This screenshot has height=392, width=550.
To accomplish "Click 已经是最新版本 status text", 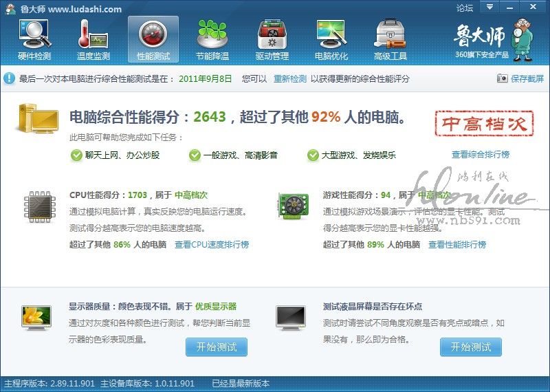I will 241,383.
